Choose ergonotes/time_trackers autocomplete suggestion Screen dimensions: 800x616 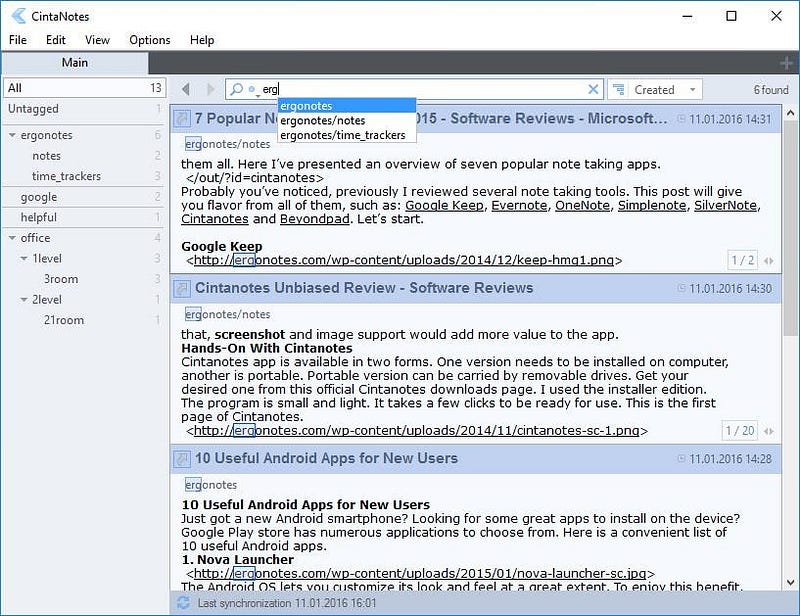tap(347, 135)
